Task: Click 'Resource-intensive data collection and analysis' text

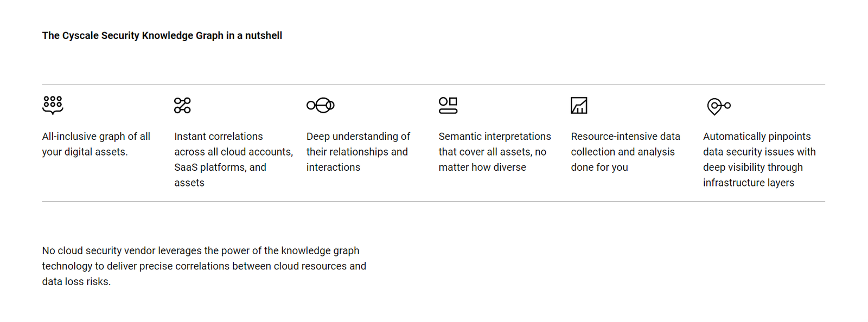Action: pos(626,144)
